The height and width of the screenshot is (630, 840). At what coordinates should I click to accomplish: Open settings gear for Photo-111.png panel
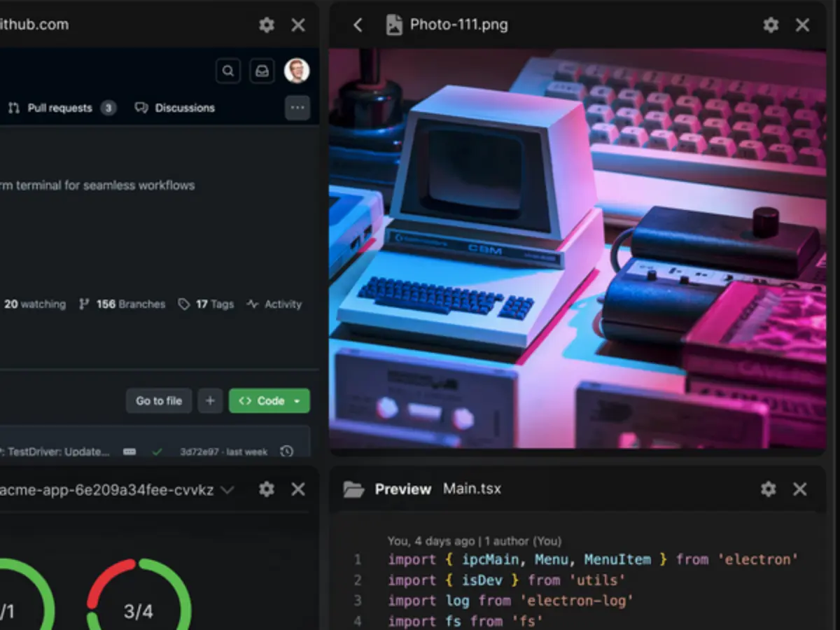tap(771, 25)
